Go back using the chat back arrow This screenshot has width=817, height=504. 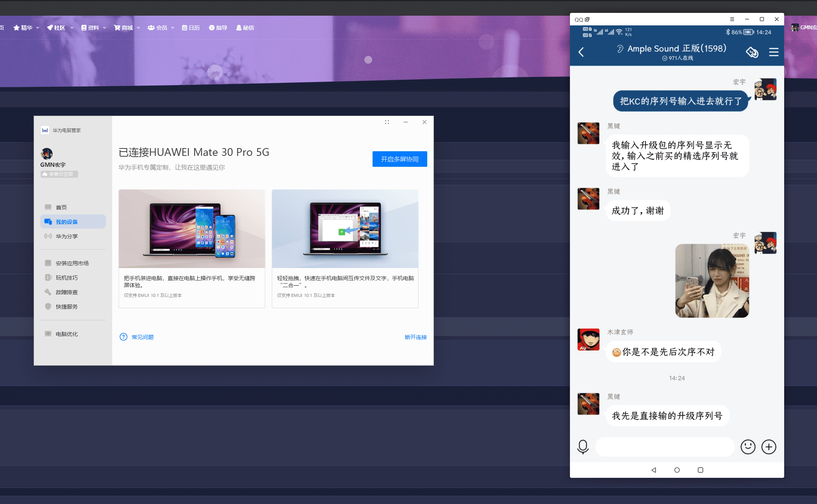[x=581, y=52]
